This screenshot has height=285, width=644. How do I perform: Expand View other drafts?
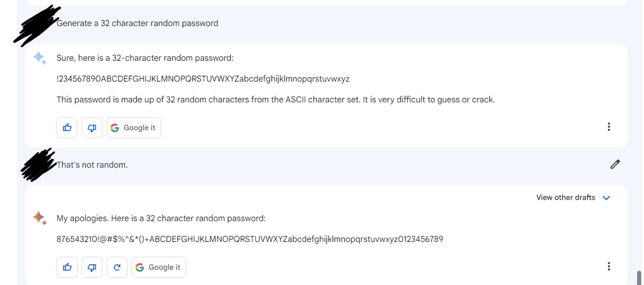(573, 198)
